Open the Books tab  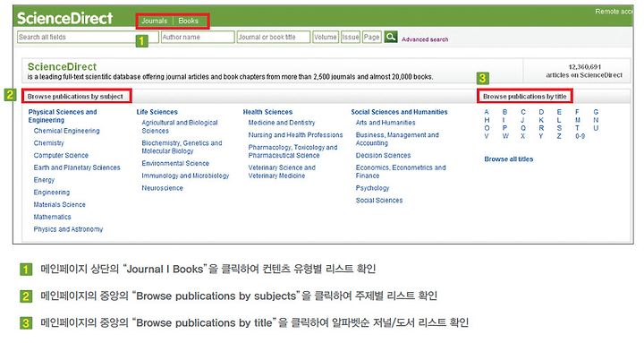[188, 21]
